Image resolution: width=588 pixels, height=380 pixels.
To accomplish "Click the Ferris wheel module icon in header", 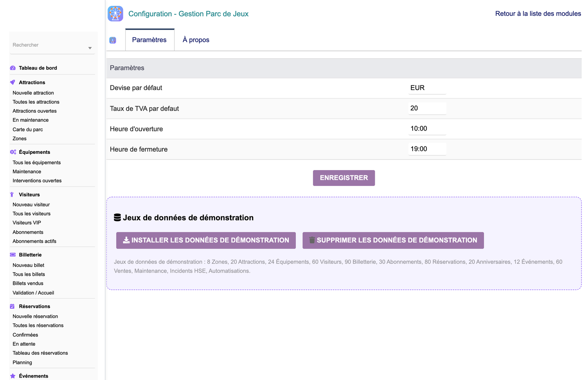I will [115, 14].
